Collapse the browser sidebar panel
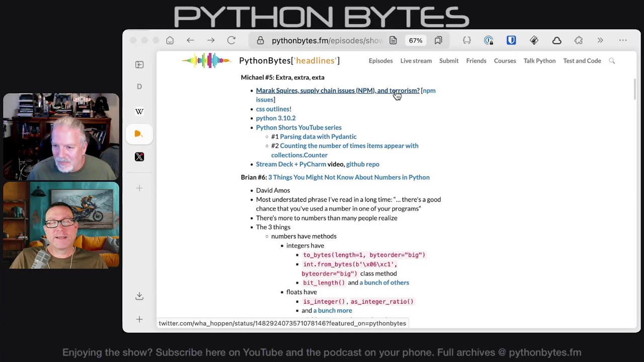644x362 pixels. pyautogui.click(x=139, y=64)
